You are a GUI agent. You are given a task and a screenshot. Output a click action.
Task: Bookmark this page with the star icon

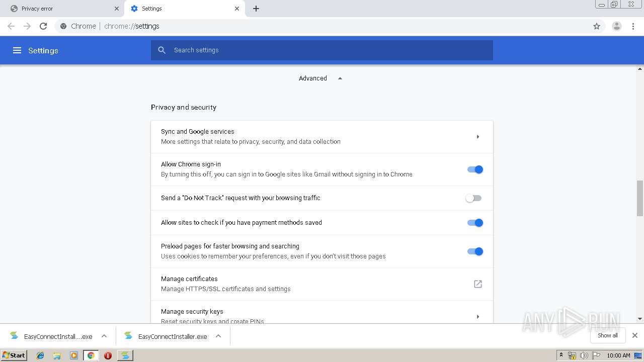(597, 26)
